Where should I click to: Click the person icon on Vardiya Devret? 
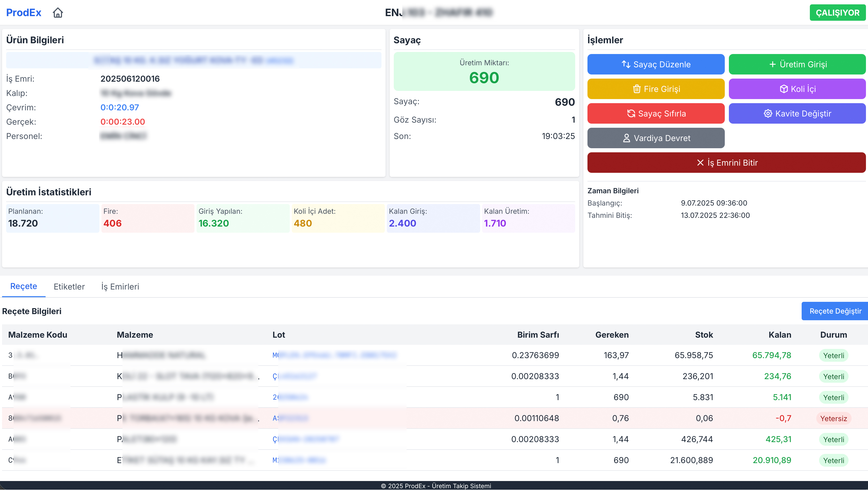[626, 138]
